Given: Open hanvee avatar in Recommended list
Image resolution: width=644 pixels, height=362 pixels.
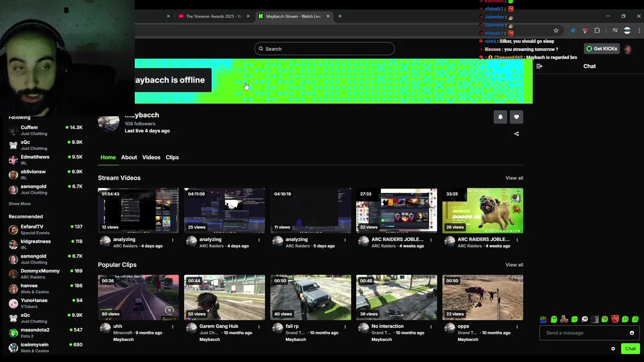Looking at the screenshot, I should [x=14, y=289].
